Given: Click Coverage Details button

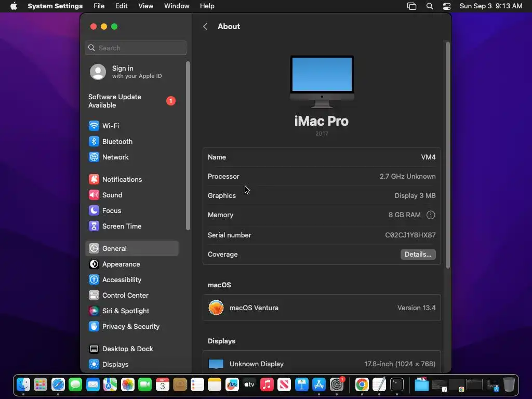Looking at the screenshot, I should 418,255.
